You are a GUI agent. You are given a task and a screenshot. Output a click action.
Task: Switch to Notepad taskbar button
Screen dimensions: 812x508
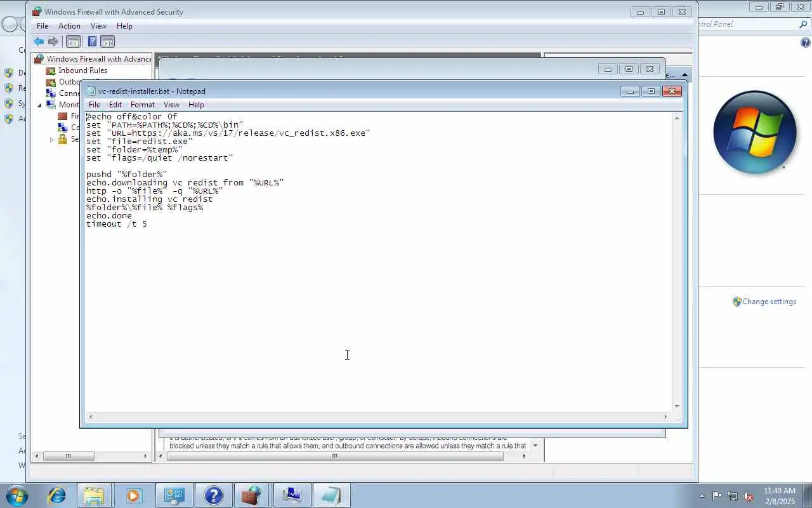[x=331, y=495]
